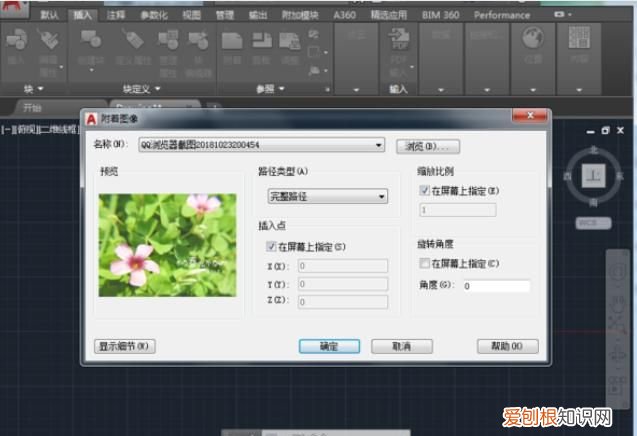Switch to the 管理 ribbon tab
Image resolution: width=637 pixels, height=436 pixels.
(x=225, y=15)
